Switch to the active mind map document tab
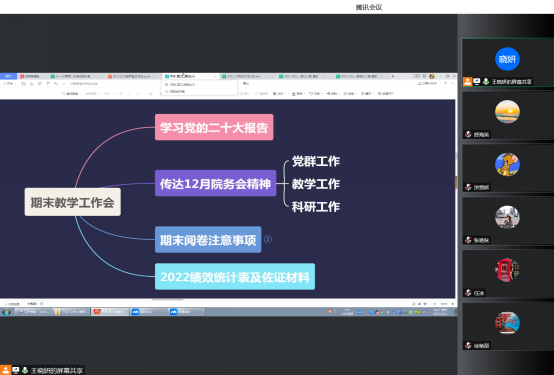This screenshot has height=375, width=554. click(x=191, y=76)
